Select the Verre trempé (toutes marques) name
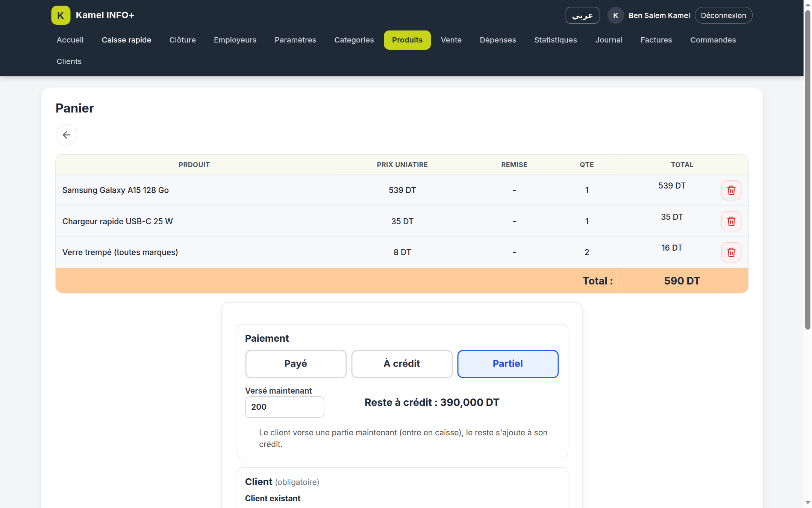Screen dimensions: 812x508 [x=120, y=252]
